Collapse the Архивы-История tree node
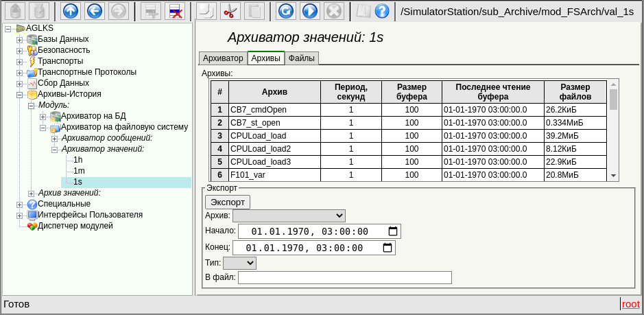 (x=20, y=94)
